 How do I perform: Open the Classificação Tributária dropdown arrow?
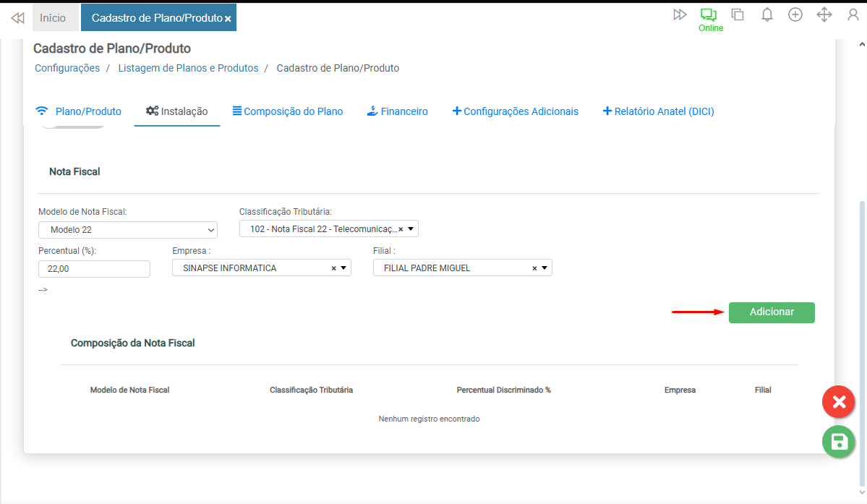click(x=411, y=229)
